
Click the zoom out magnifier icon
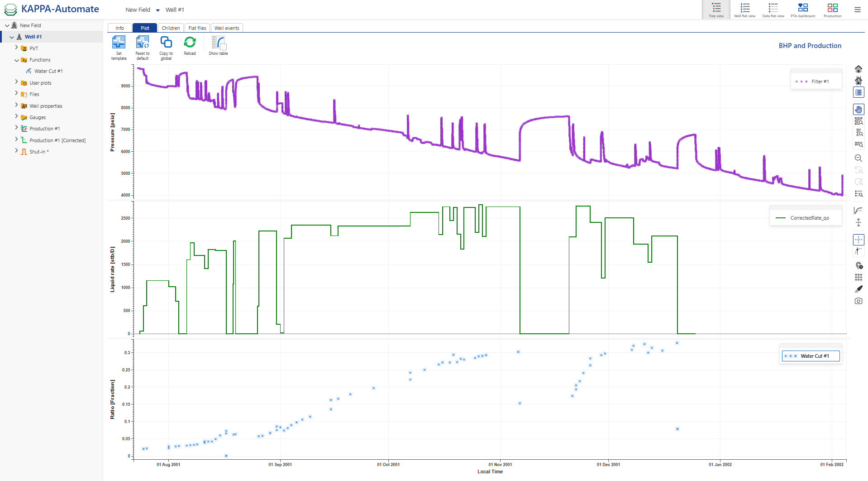[x=858, y=158]
